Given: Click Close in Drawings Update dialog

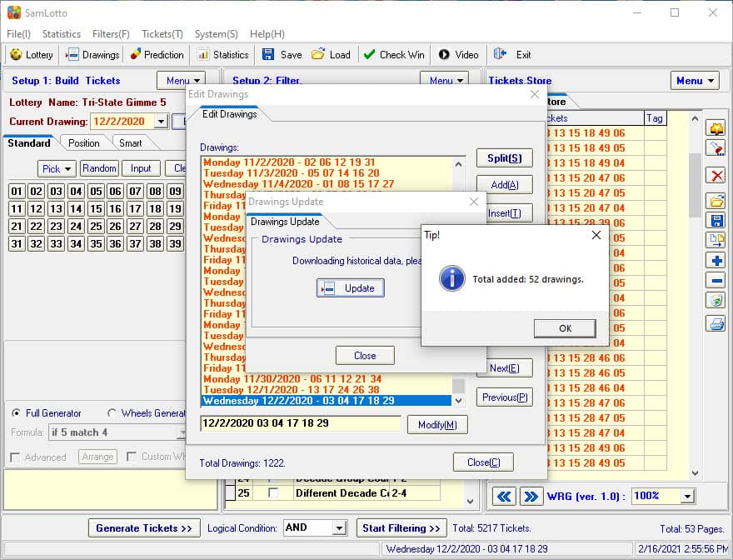Looking at the screenshot, I should 365,356.
